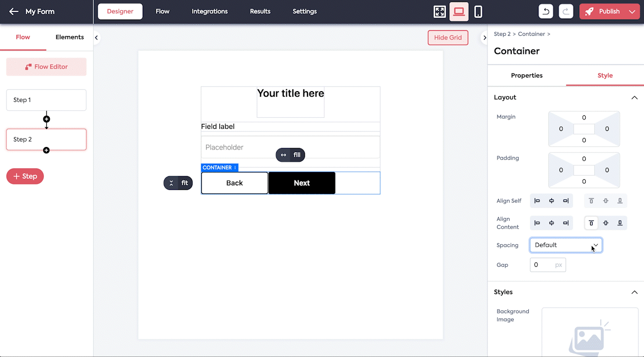This screenshot has width=644, height=357.
Task: Click the back arrow beside My Form
Action: click(14, 12)
